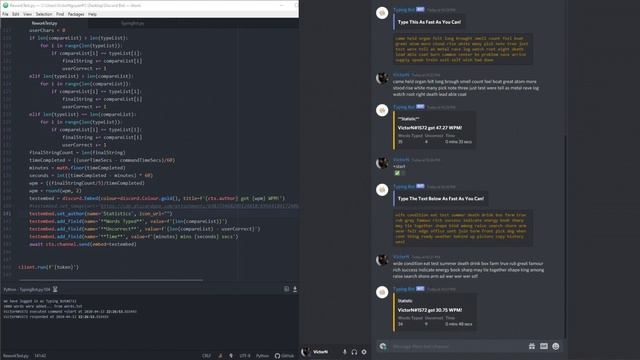This screenshot has height=360, width=640.
Task: Open the Packages menu in Atom
Action: [x=76, y=14]
